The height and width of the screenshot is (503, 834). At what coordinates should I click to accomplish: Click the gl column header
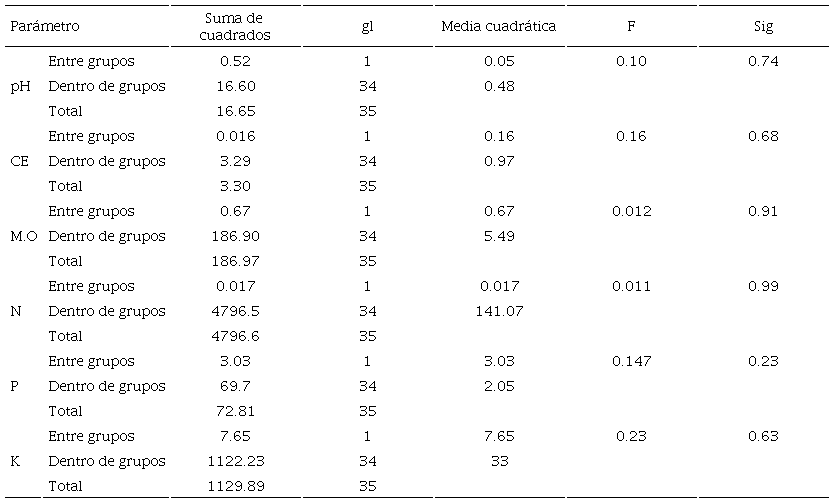coord(367,26)
